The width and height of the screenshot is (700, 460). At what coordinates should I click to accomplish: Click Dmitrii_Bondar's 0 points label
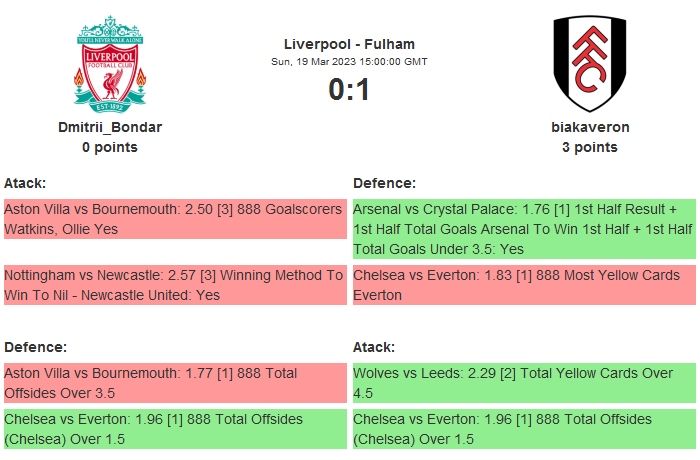(110, 147)
